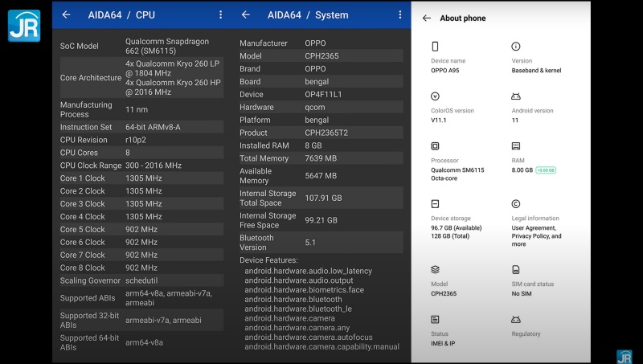Tap back arrow in About phone
This screenshot has width=643, height=364.
(427, 18)
